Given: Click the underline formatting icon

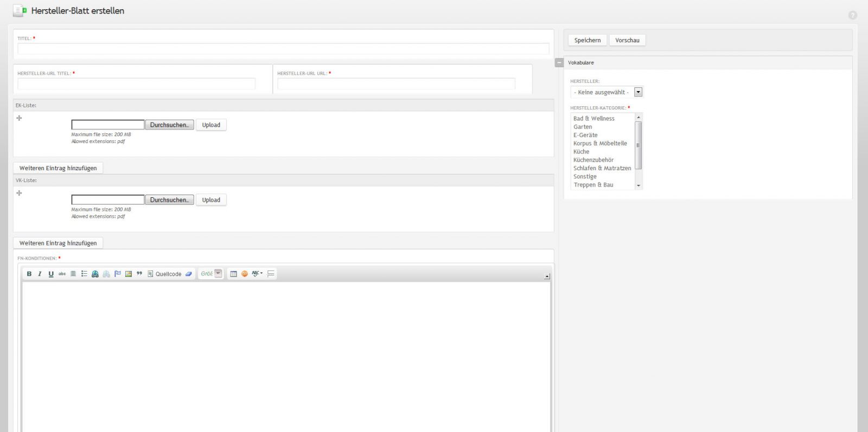Looking at the screenshot, I should point(51,274).
